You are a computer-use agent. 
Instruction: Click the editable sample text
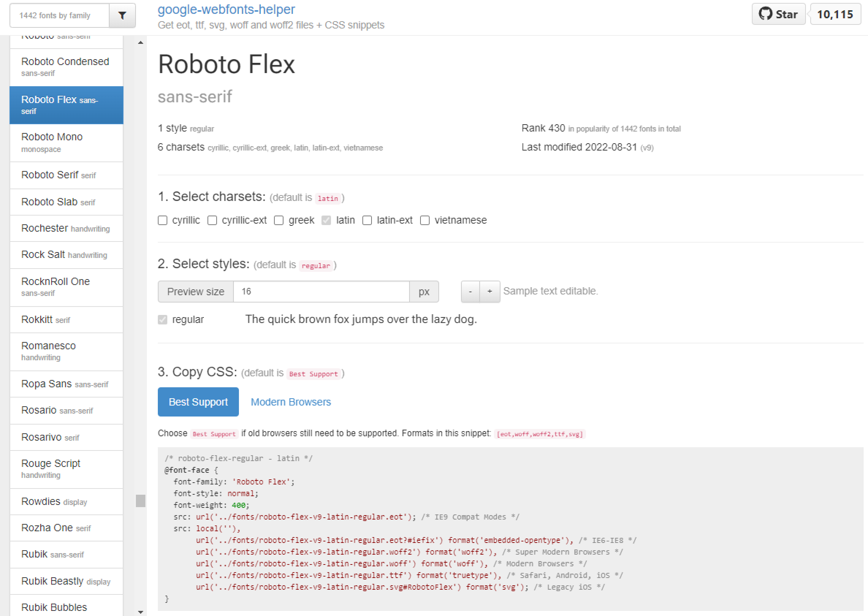tap(361, 319)
